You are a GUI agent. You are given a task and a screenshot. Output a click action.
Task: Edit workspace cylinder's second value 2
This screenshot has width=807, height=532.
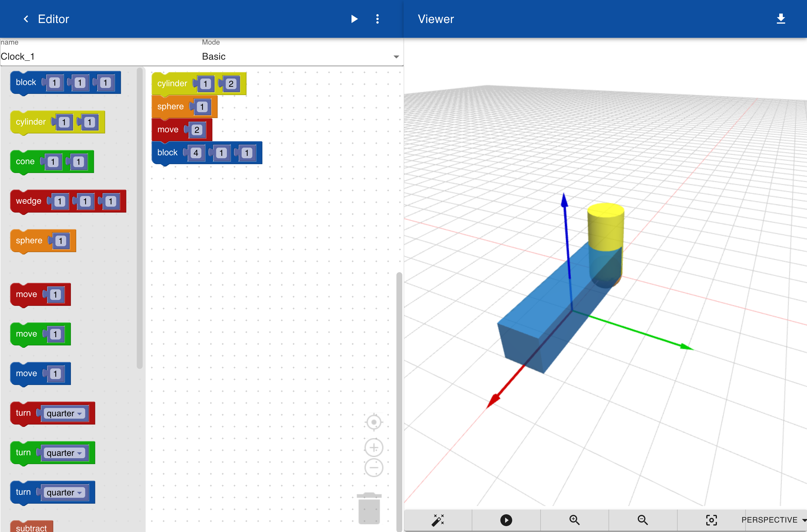pos(231,84)
